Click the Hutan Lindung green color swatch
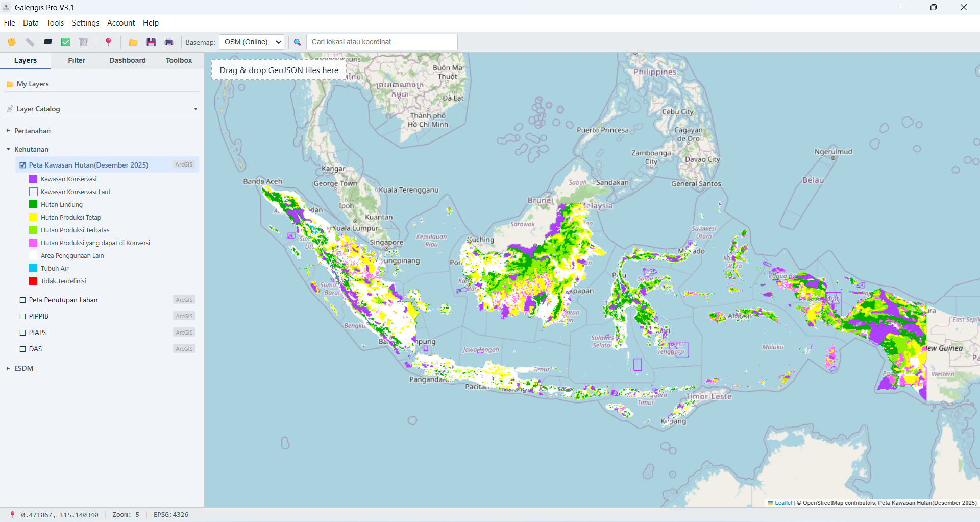This screenshot has width=980, height=522. click(33, 204)
